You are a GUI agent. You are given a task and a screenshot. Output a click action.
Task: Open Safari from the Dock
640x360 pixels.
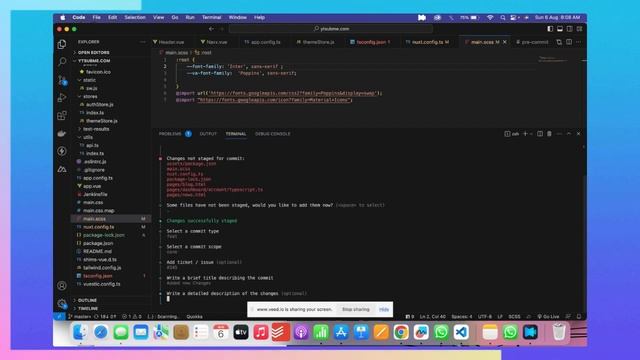(100, 332)
